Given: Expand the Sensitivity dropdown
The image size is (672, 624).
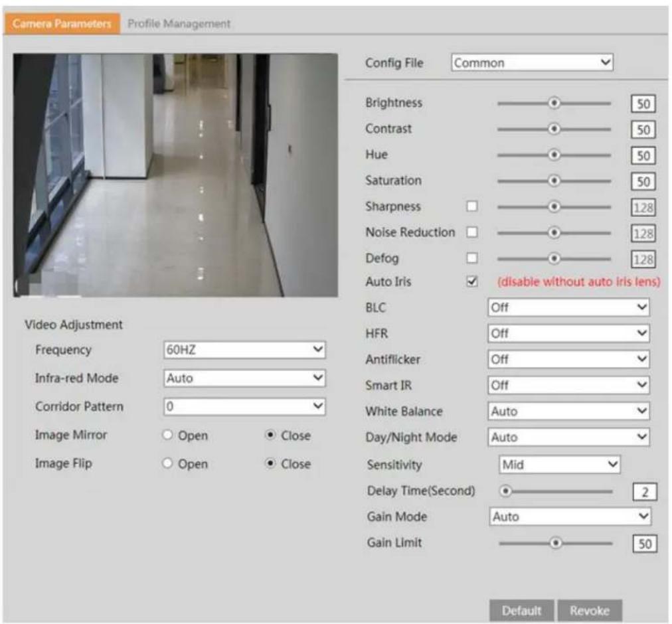Looking at the screenshot, I should [559, 465].
